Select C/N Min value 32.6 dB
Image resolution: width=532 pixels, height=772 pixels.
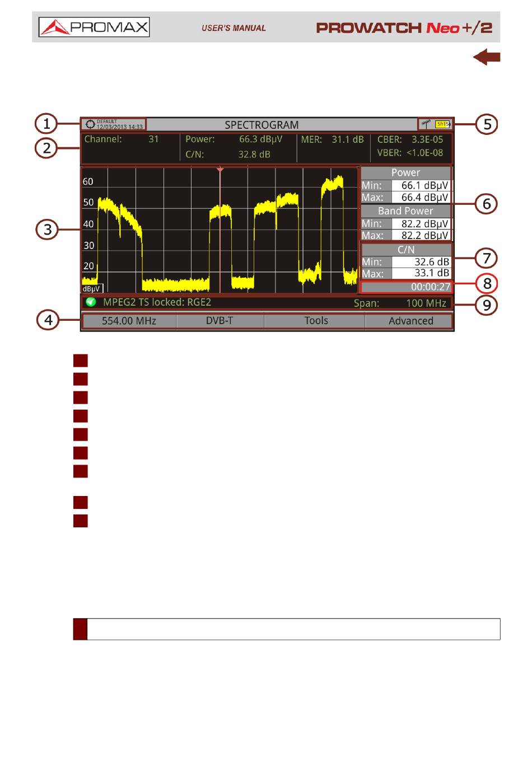(x=421, y=261)
